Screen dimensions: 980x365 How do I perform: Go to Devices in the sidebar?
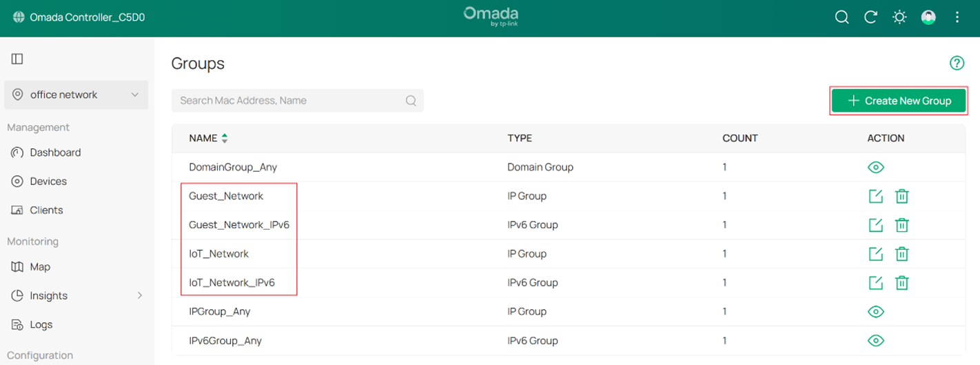coord(48,181)
